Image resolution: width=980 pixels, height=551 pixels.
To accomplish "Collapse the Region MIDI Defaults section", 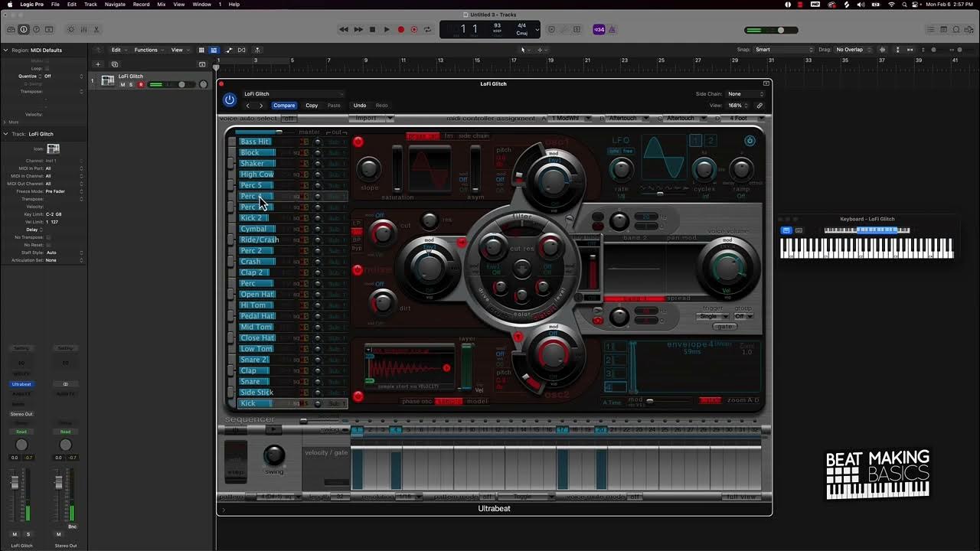I will (5, 50).
